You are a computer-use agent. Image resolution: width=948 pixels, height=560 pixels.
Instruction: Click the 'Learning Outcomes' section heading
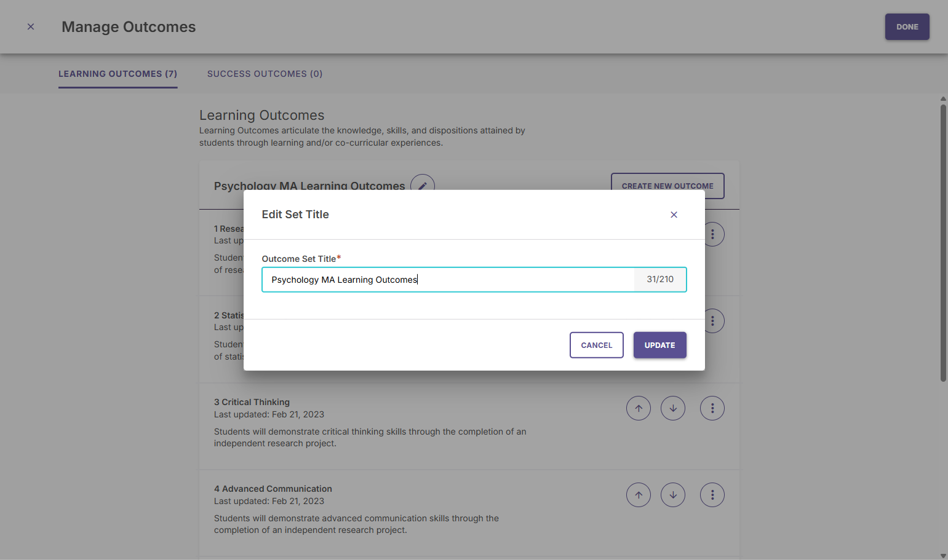click(261, 115)
